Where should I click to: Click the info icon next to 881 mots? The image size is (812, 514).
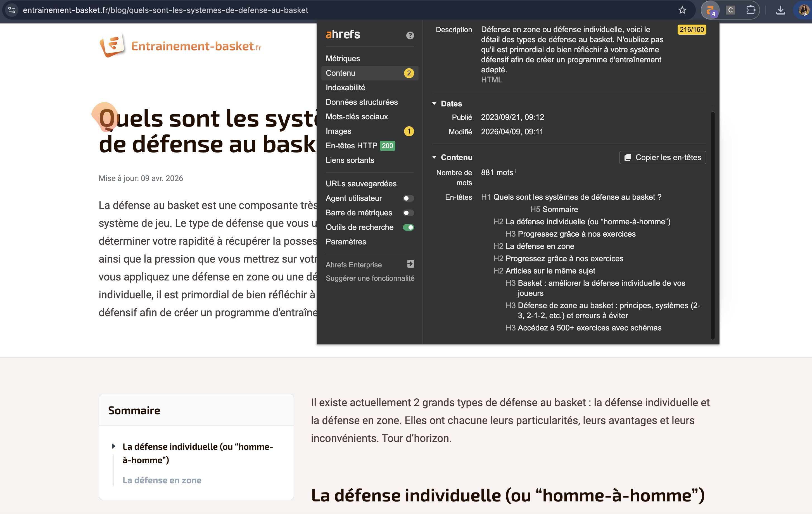coord(515,171)
